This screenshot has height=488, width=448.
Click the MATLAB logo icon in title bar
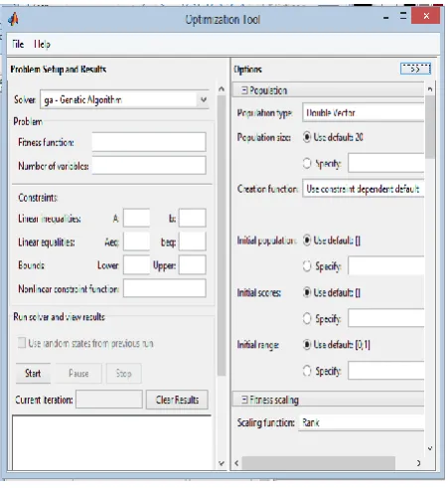coord(13,19)
